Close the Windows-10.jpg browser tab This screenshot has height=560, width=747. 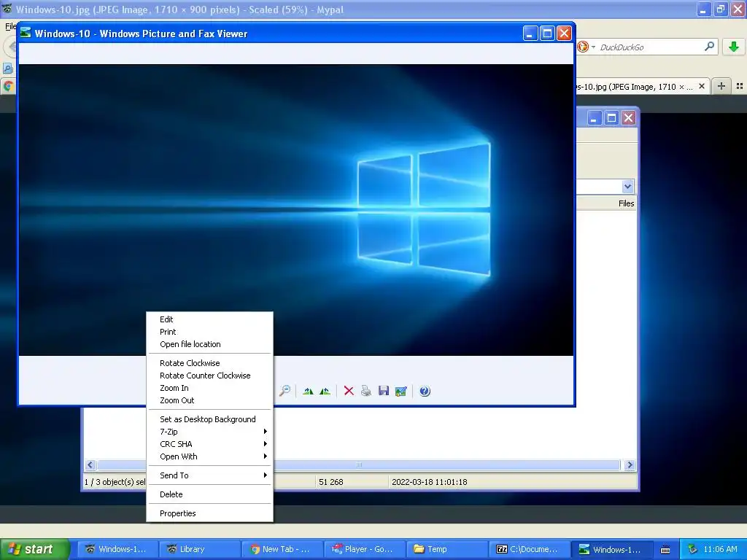701,86
